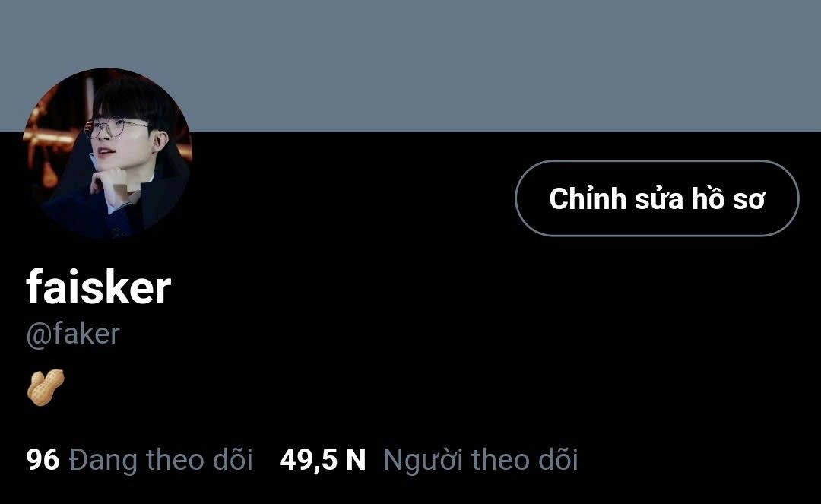821x504 pixels.
Task: Click the Đang theo dõi label
Action: [x=160, y=459]
